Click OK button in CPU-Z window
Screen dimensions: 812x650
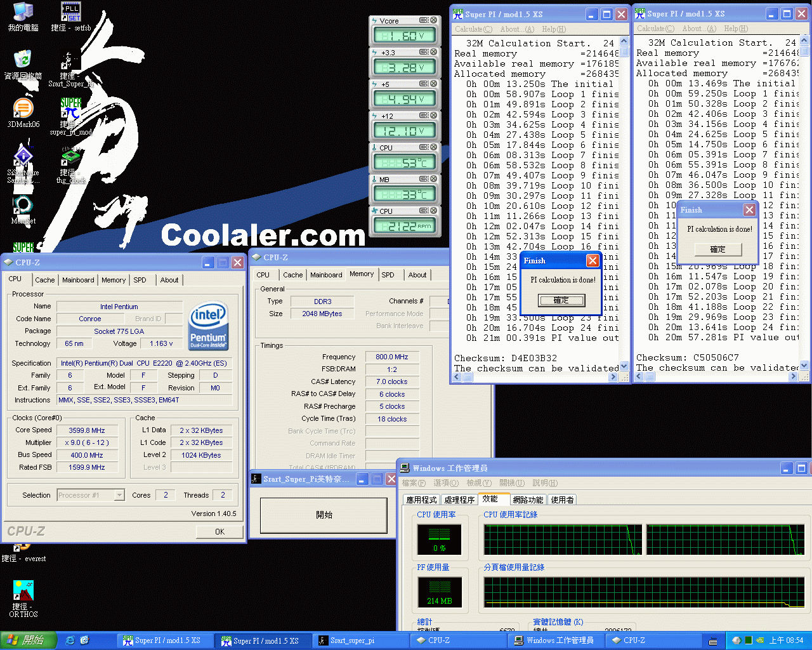point(219,532)
